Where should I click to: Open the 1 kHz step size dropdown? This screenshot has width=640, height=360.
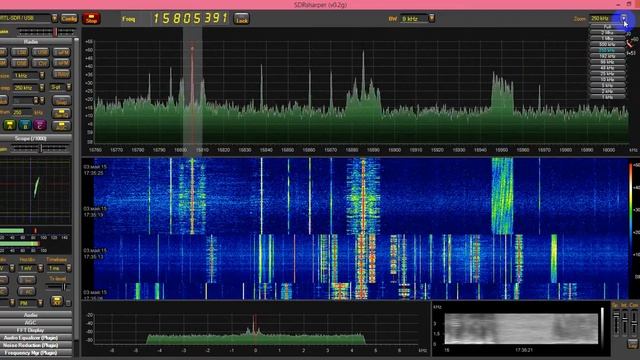tap(42, 76)
